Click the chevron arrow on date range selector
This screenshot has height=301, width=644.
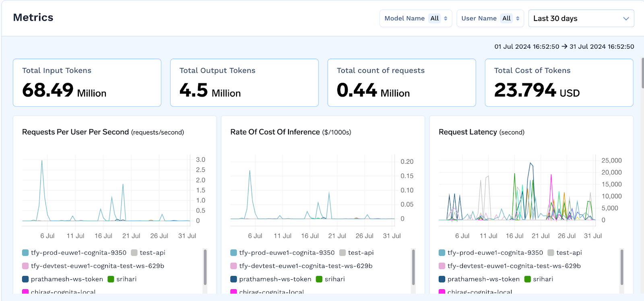(x=626, y=19)
